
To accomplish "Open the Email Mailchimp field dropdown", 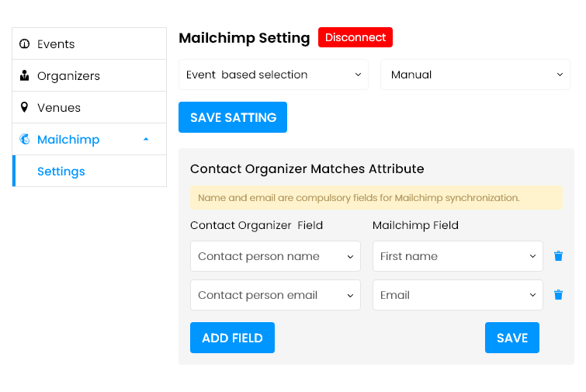I will pos(458,295).
